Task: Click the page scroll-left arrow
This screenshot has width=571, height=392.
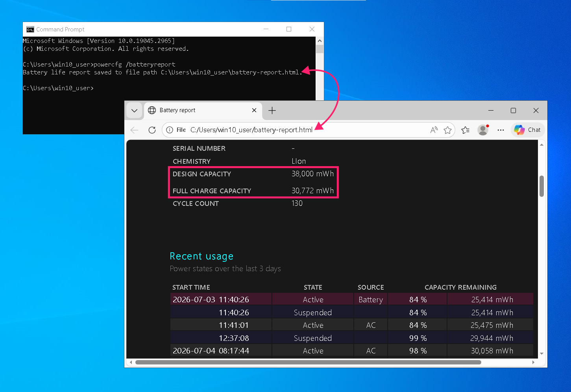Action: click(131, 362)
